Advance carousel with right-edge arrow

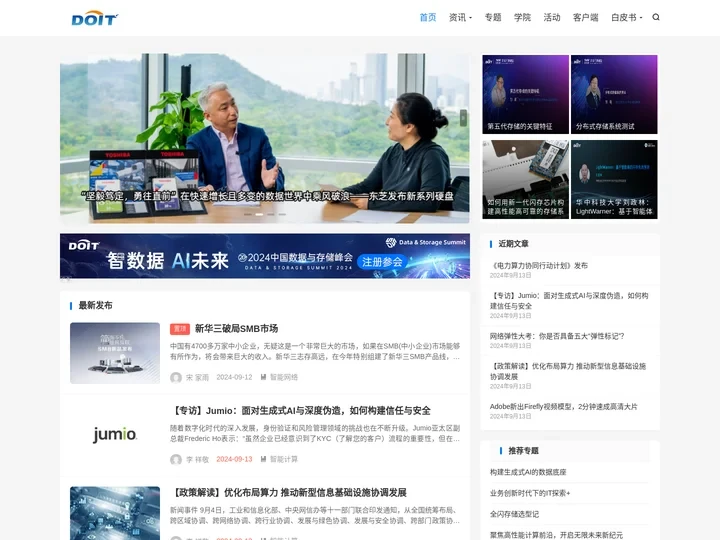[463, 118]
